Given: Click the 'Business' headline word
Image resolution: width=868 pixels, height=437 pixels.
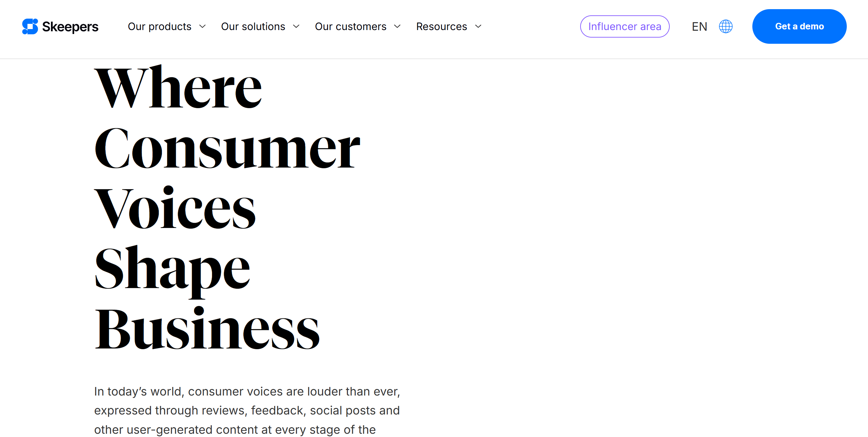Looking at the screenshot, I should [x=206, y=328].
